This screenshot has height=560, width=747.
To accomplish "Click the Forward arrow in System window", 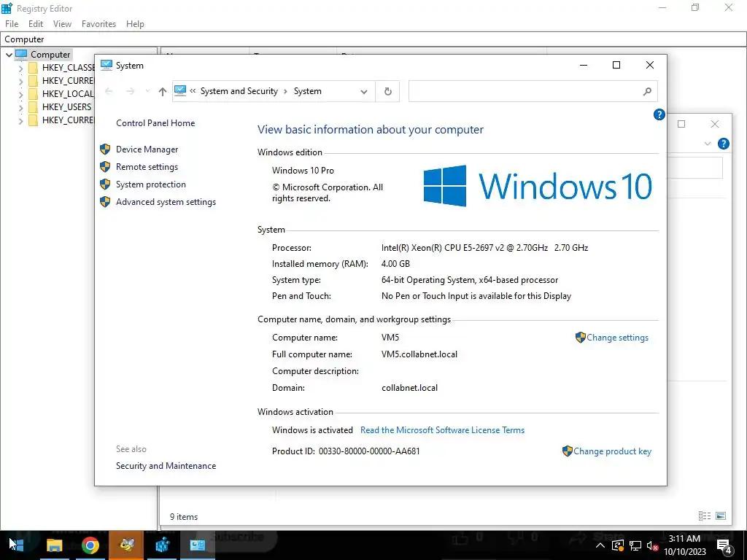I will (130, 91).
